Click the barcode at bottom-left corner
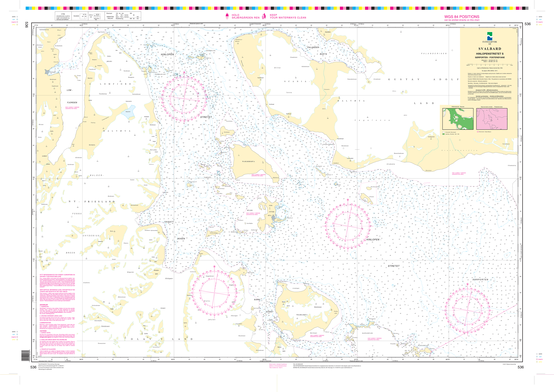Image resolution: width=554 pixels, height=392 pixels. [25, 356]
